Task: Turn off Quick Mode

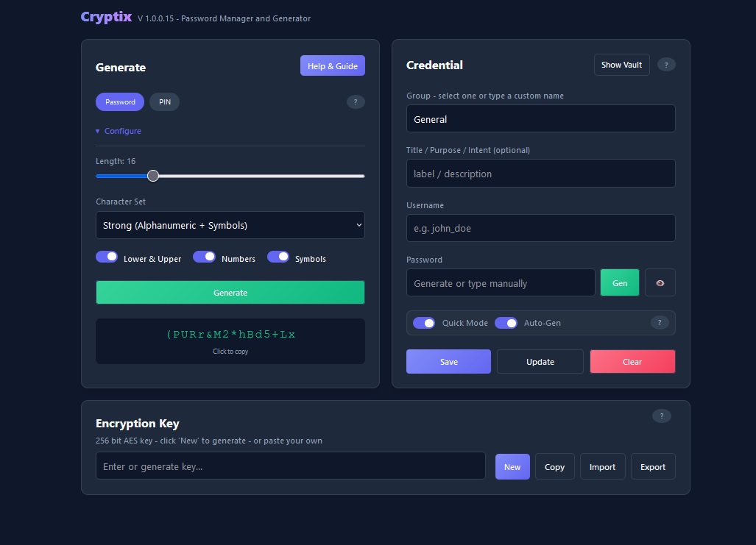Action: click(424, 322)
